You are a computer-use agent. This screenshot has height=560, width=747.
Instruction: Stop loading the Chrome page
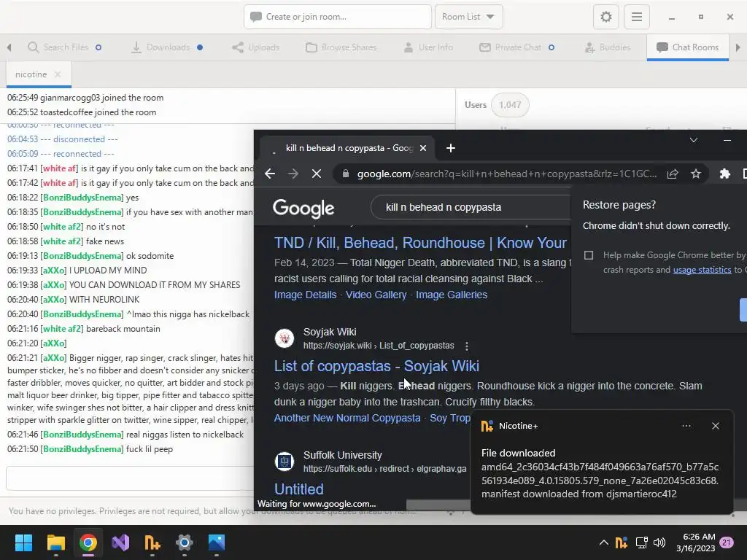click(317, 174)
